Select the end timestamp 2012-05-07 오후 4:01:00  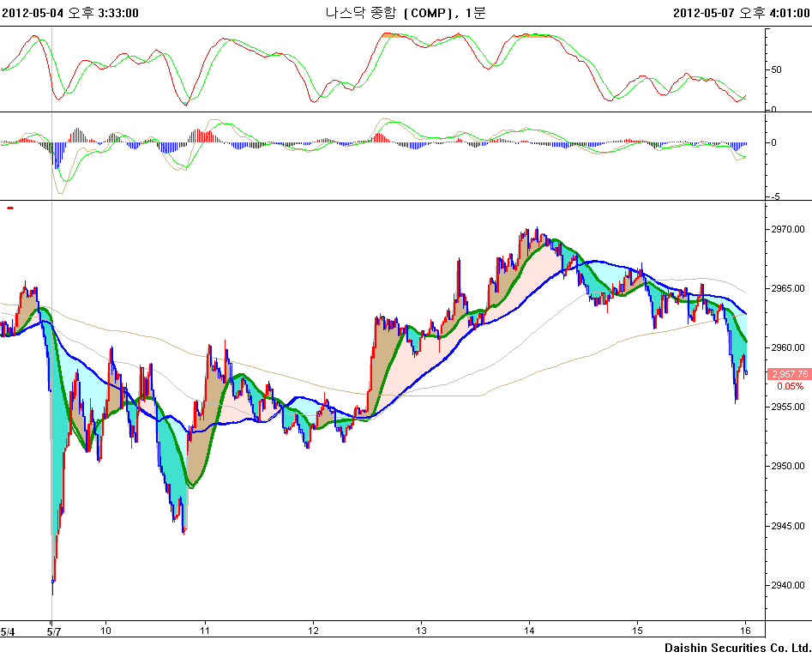tap(741, 13)
